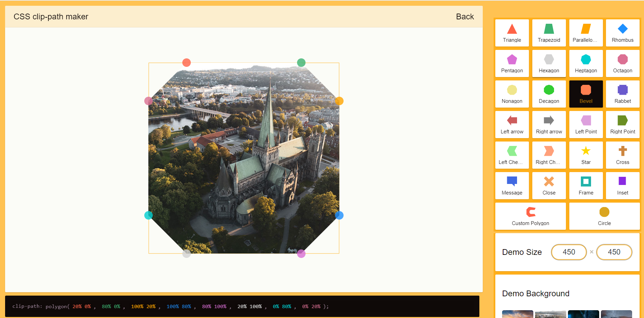This screenshot has width=644, height=318.
Task: Click the blue right-lower polygon handle
Action: [339, 215]
